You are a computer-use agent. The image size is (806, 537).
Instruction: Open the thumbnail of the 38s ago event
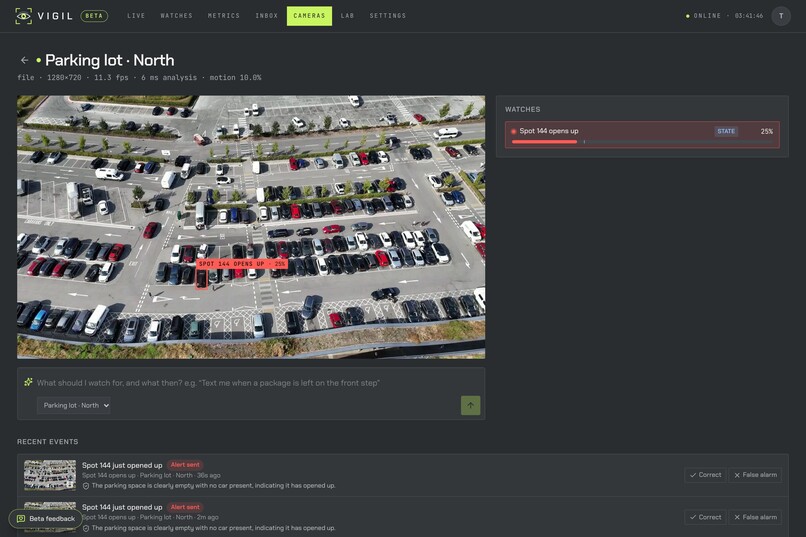point(50,475)
